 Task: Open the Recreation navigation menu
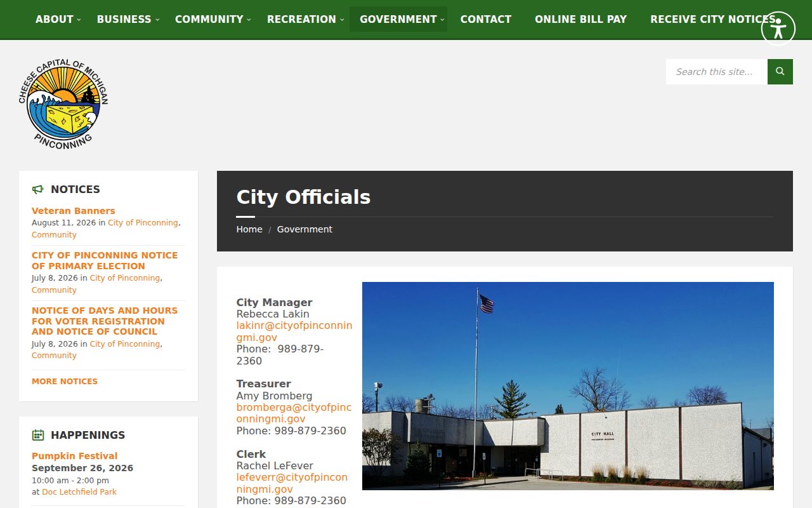pyautogui.click(x=302, y=19)
